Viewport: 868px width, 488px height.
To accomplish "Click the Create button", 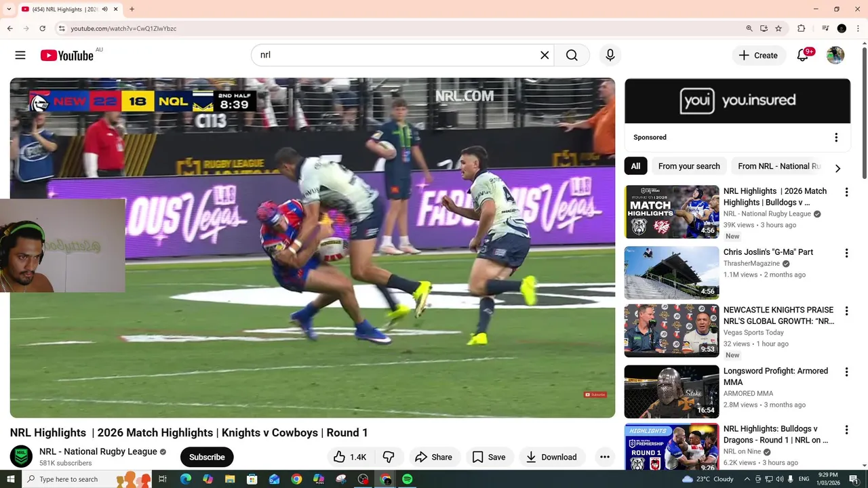I will click(759, 56).
